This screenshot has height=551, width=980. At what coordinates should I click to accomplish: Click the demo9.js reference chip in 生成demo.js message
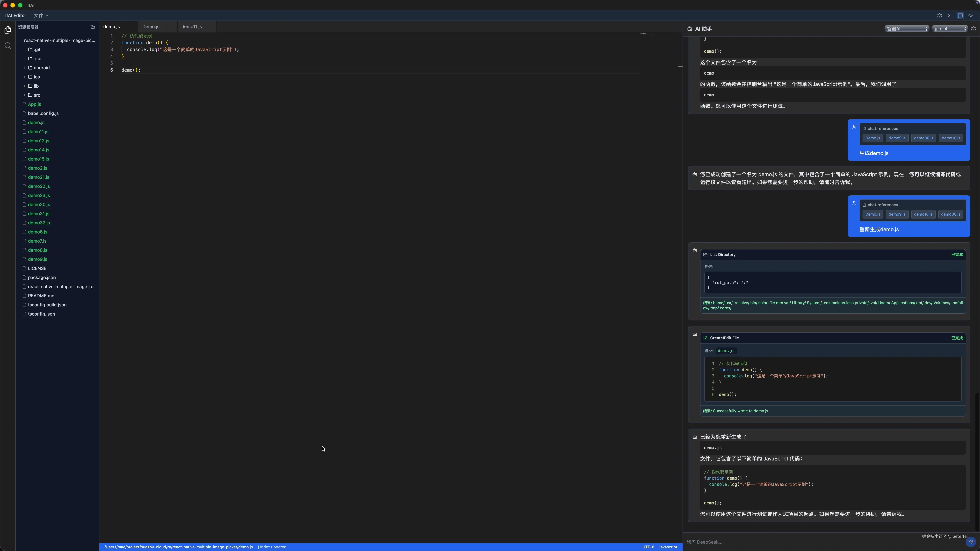(897, 138)
